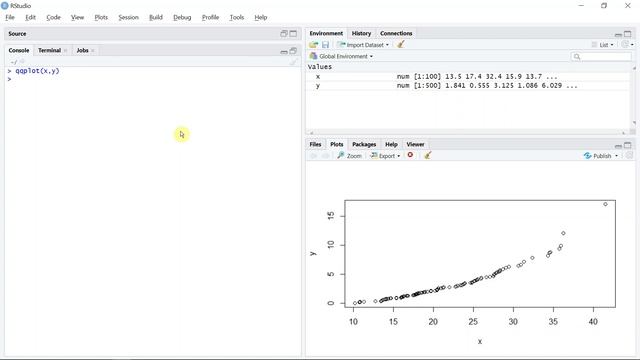Open the Code menu
This screenshot has width=640, height=360.
click(x=53, y=17)
